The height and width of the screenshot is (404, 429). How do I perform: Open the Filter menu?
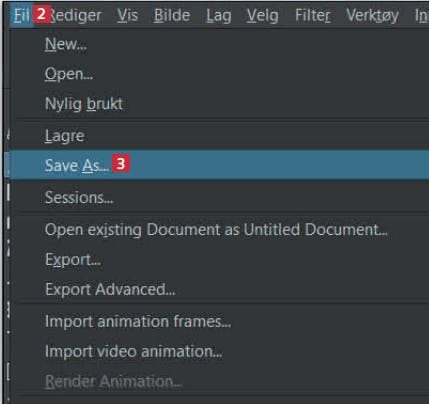click(x=313, y=15)
